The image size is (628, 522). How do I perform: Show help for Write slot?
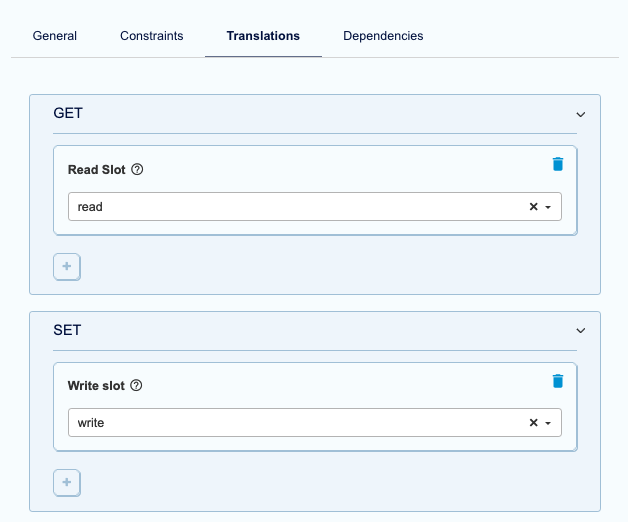(137, 386)
